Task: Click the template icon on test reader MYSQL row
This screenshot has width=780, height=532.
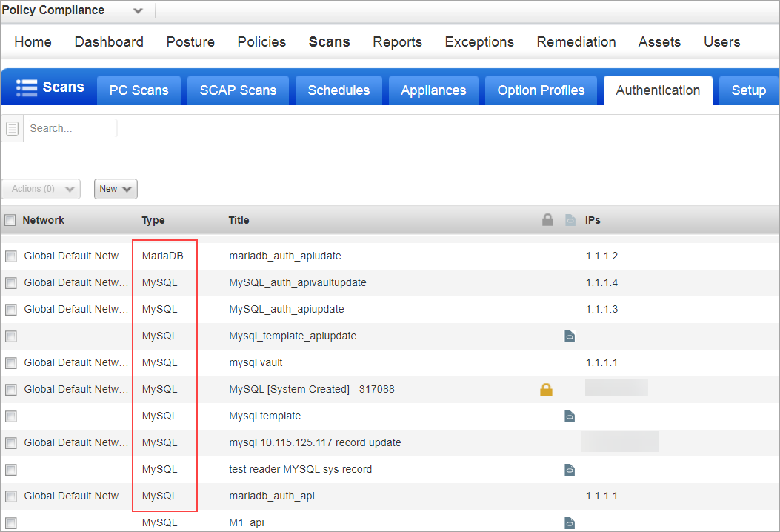Action: (x=570, y=469)
